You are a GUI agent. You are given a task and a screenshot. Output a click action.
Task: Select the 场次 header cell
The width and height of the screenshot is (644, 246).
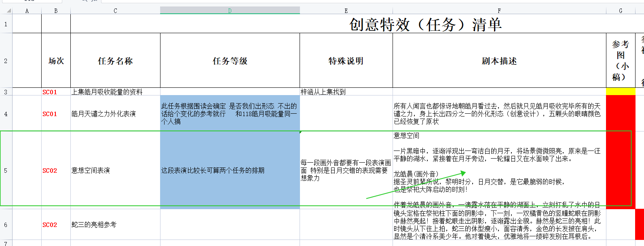(x=56, y=61)
